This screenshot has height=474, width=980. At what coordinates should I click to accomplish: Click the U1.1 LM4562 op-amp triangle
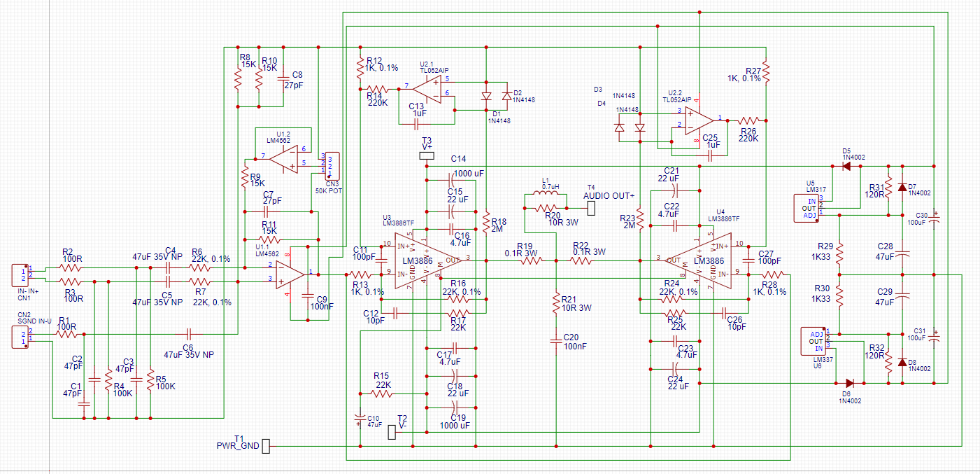coord(292,274)
